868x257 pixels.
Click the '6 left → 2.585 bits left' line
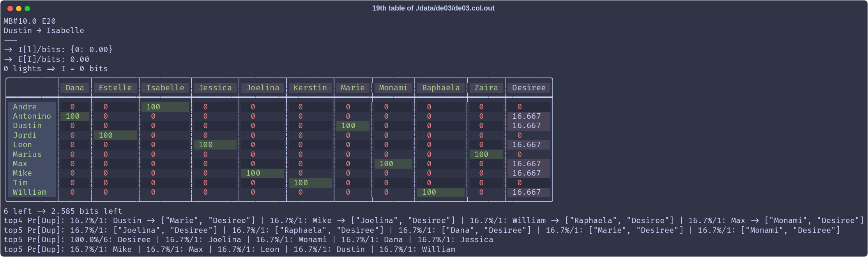[63, 211]
